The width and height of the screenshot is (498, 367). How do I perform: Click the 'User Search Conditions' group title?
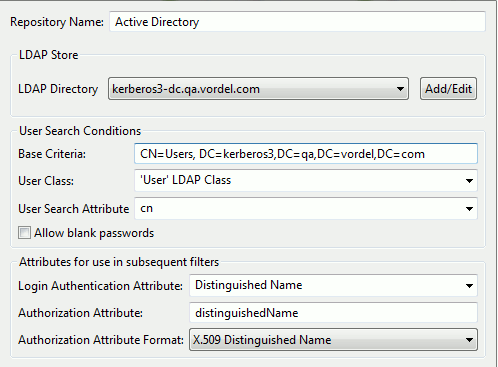(x=80, y=131)
